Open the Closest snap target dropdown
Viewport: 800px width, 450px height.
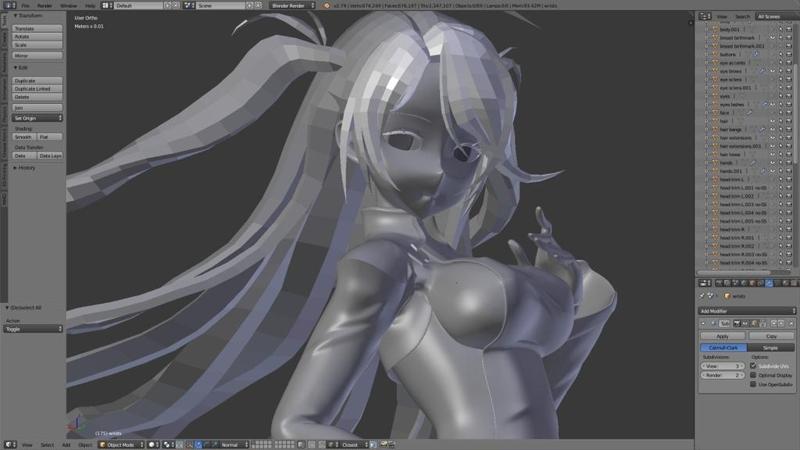[355, 444]
